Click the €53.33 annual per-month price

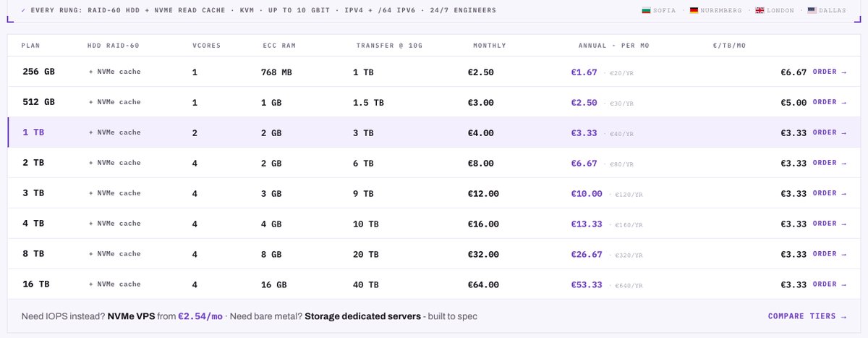587,284
